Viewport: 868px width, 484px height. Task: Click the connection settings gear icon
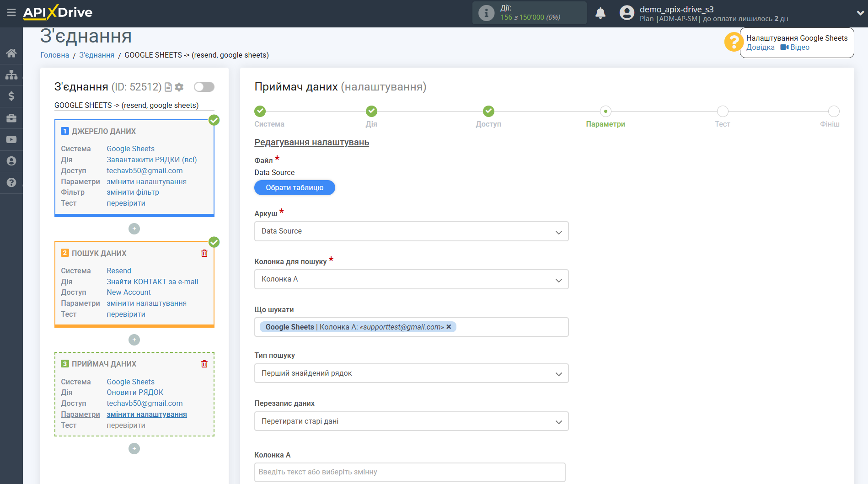click(x=179, y=87)
